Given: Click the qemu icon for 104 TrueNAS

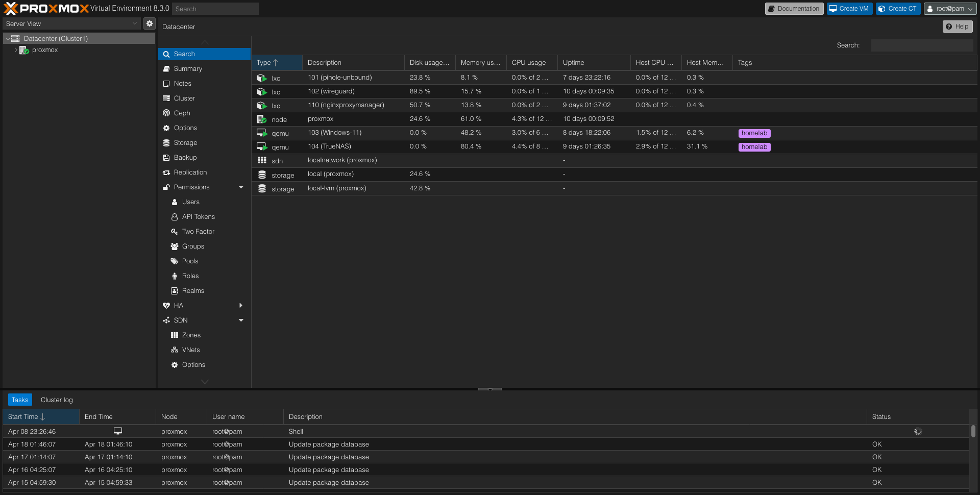Looking at the screenshot, I should (x=262, y=146).
